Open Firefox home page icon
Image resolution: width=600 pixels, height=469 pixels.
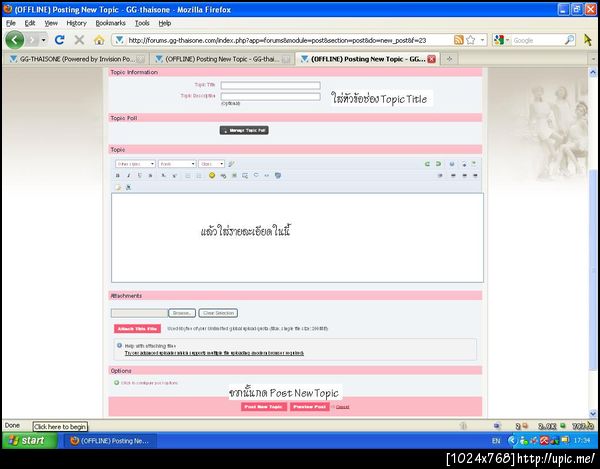coord(99,40)
